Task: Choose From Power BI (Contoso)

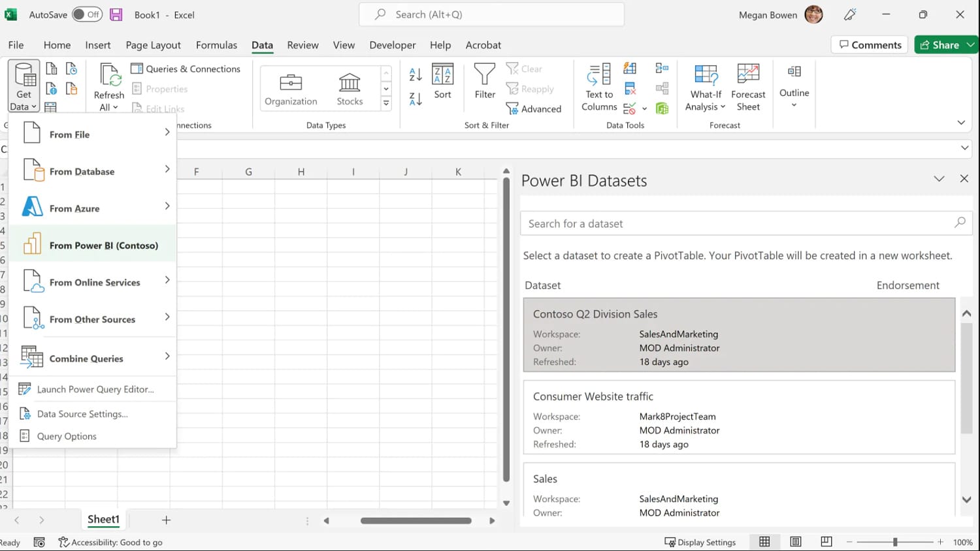Action: pos(93,245)
